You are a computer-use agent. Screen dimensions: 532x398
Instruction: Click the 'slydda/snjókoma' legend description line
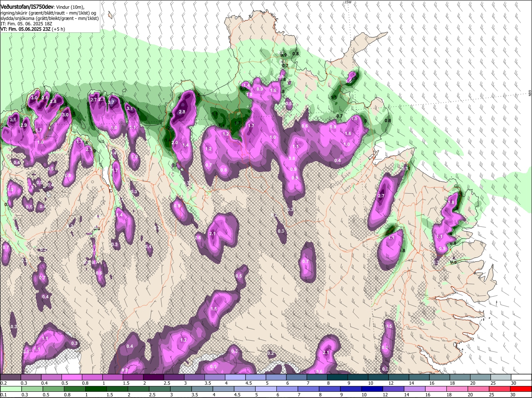[x=49, y=18]
